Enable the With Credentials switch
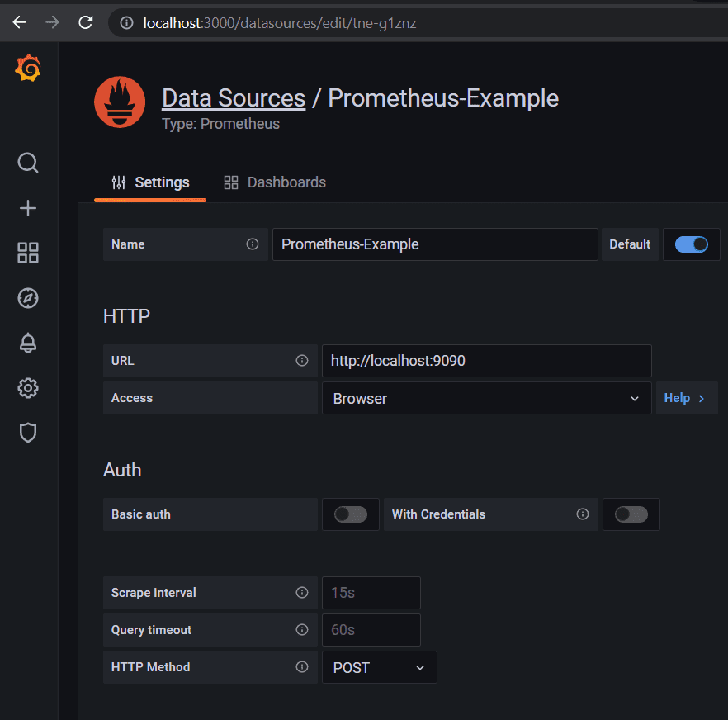 631,514
